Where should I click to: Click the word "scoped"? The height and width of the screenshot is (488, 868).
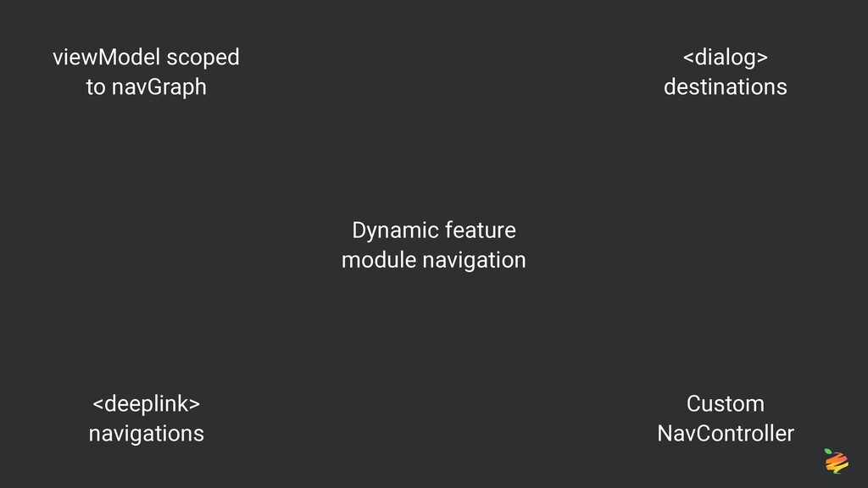tap(203, 58)
